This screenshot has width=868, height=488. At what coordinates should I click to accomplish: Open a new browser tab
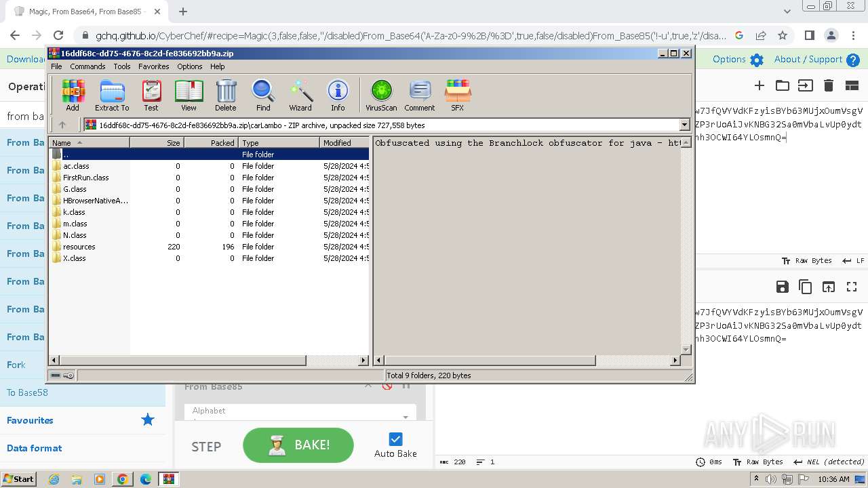(183, 12)
